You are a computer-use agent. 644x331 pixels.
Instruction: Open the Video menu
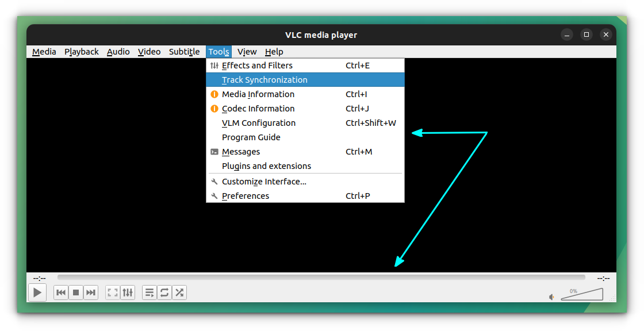[149, 52]
